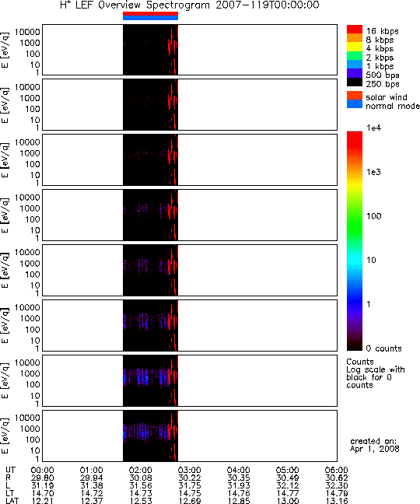Click the LAT value 12.85

[x=239, y=501]
